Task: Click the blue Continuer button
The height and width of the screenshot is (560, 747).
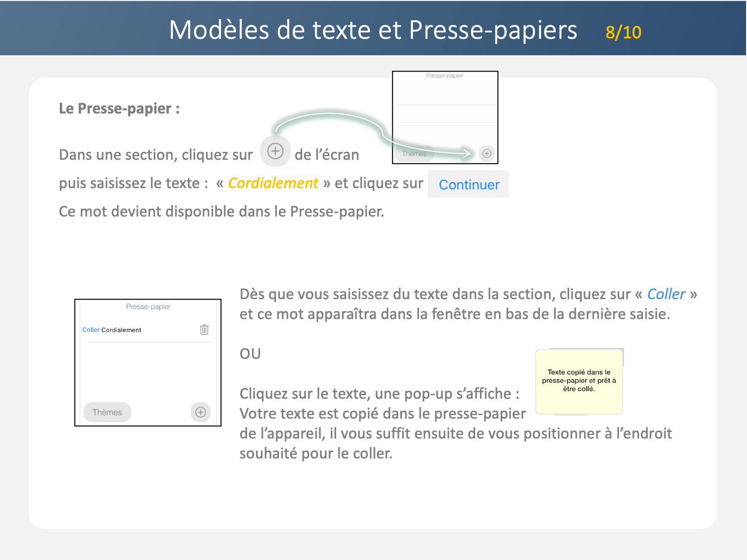Action: 469,185
